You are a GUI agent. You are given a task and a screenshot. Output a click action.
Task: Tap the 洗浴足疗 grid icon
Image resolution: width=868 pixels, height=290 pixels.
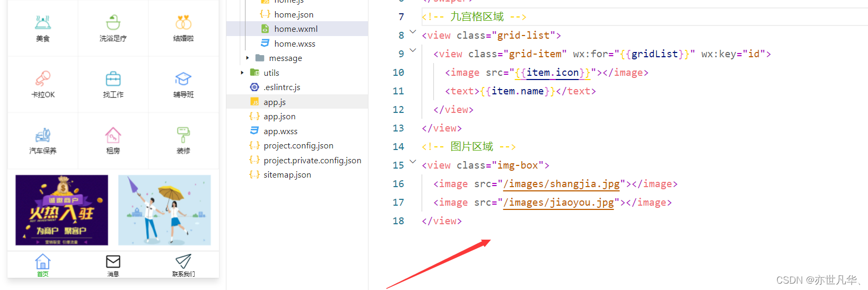(113, 22)
